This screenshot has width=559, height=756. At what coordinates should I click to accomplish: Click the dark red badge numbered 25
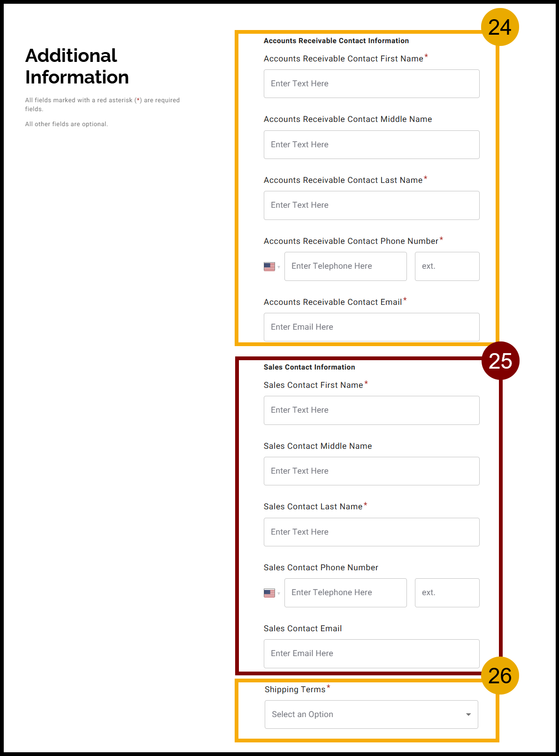pos(500,361)
